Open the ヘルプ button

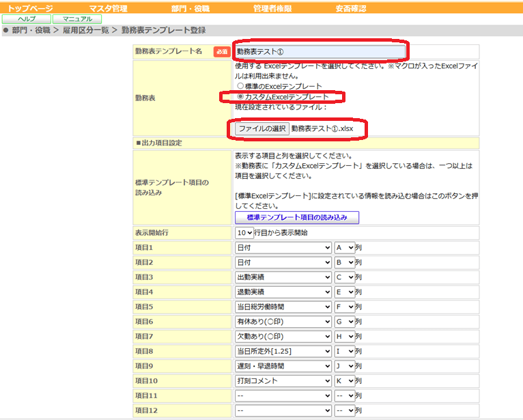(x=27, y=19)
